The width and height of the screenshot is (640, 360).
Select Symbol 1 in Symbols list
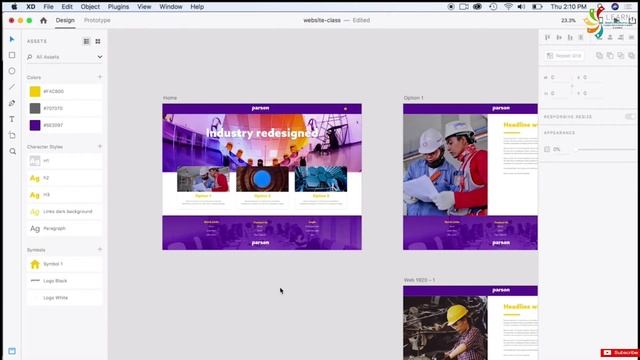[64, 264]
